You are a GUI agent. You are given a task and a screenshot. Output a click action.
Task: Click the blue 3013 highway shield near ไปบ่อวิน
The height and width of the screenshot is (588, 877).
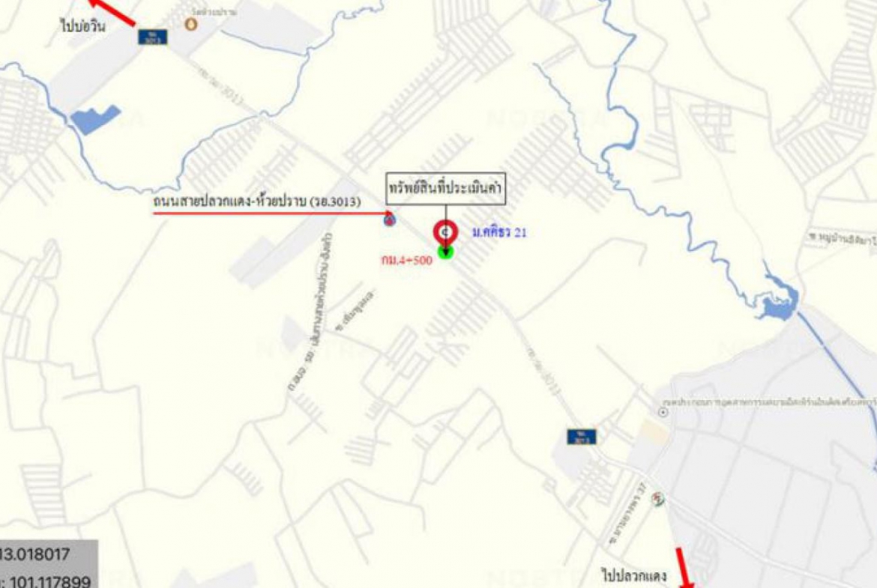tap(153, 37)
